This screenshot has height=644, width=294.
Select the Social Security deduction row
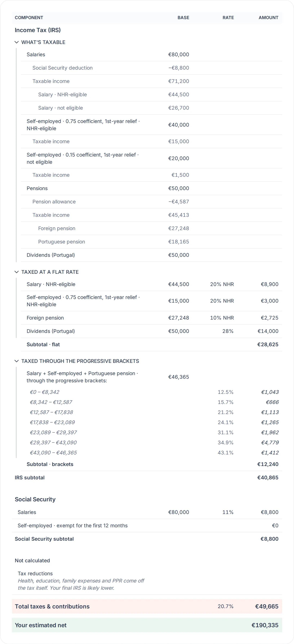tap(151, 68)
